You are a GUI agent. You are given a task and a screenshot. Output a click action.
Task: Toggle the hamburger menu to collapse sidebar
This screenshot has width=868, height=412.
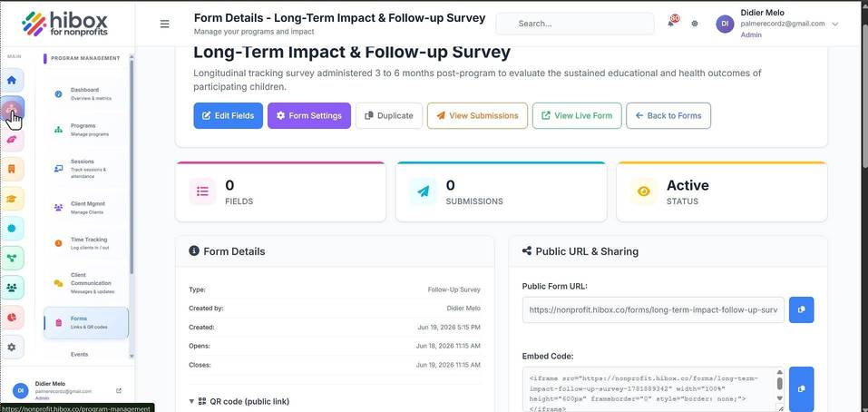[x=164, y=24]
